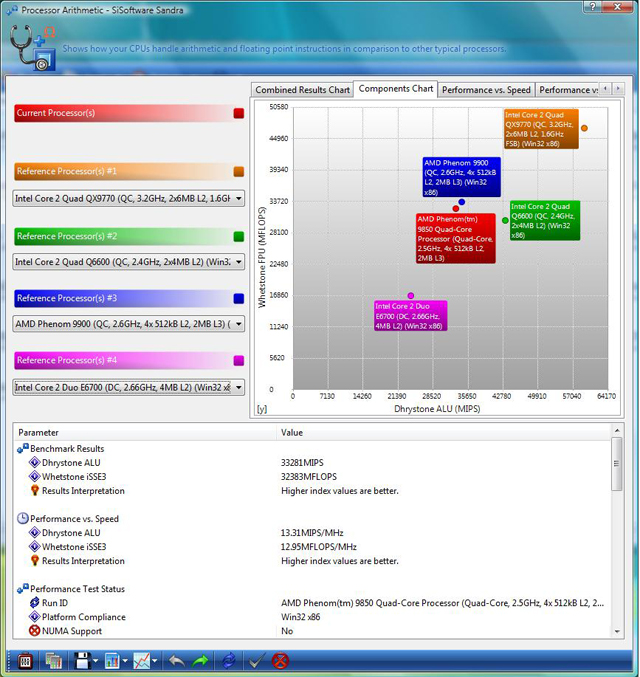Image resolution: width=640 pixels, height=677 pixels.
Task: Click the clock icon beside Performance vs. Speed
Action: [x=22, y=519]
